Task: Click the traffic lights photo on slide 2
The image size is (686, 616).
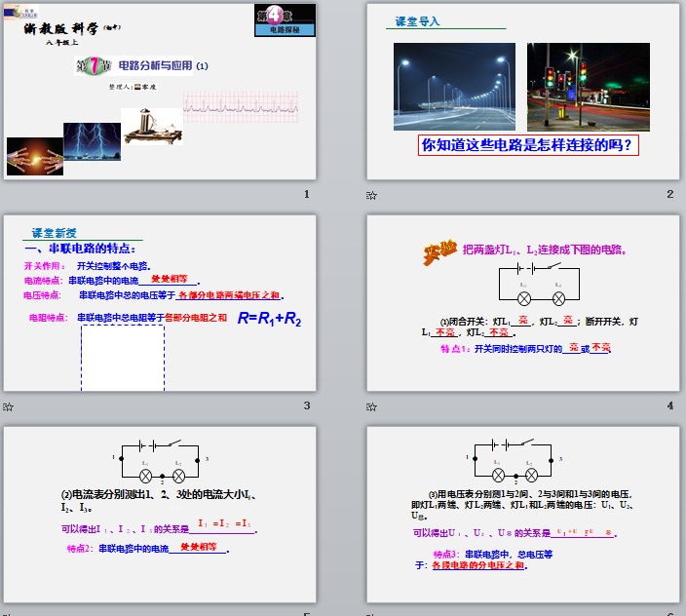Action: pos(589,86)
